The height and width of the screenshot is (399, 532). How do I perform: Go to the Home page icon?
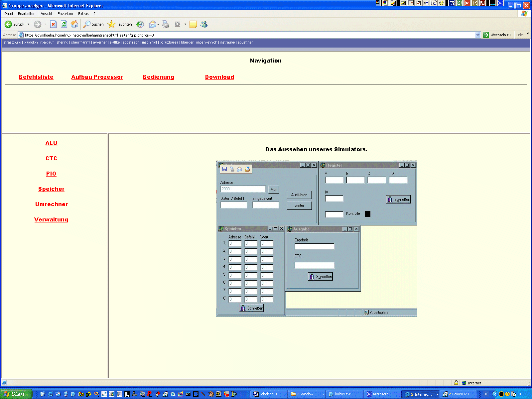click(74, 24)
